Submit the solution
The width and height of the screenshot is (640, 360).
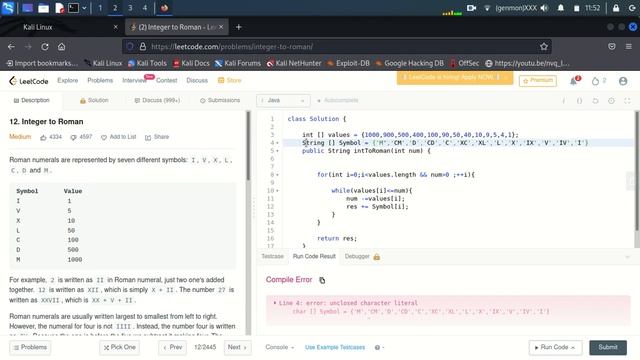[x=608, y=347]
